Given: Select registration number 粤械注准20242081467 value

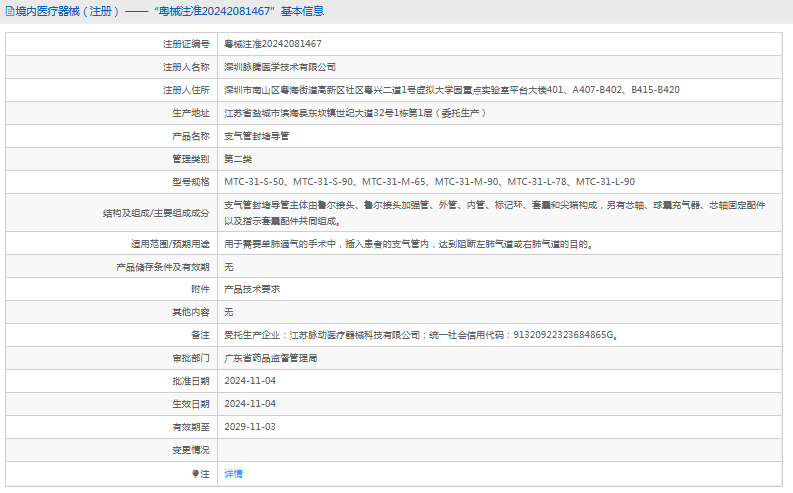Looking at the screenshot, I should pyautogui.click(x=273, y=44).
